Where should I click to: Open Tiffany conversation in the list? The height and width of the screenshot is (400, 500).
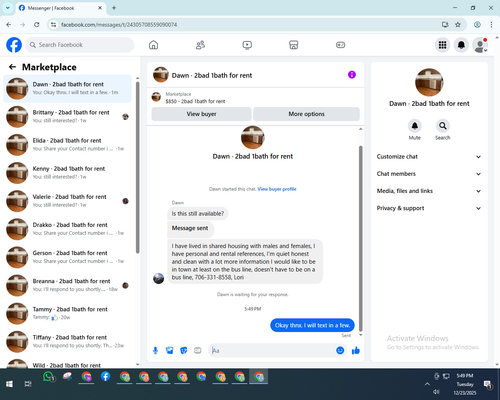click(67, 341)
